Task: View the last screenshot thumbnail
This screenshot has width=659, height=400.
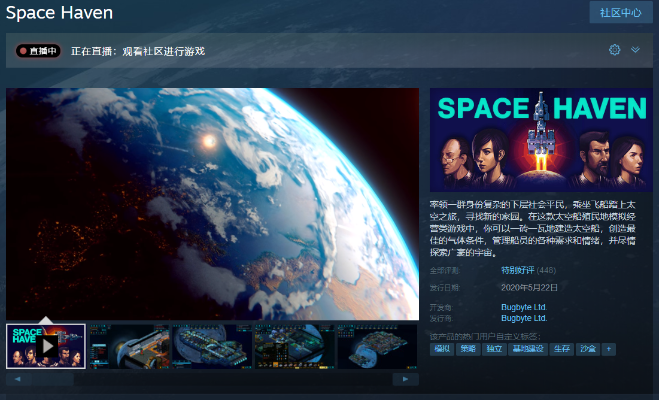Action: click(x=377, y=346)
